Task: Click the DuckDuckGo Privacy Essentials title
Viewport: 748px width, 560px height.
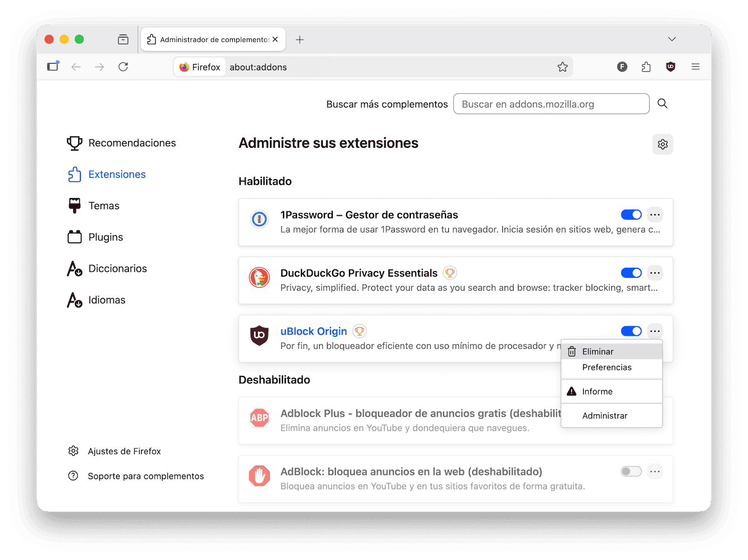Action: pyautogui.click(x=359, y=273)
